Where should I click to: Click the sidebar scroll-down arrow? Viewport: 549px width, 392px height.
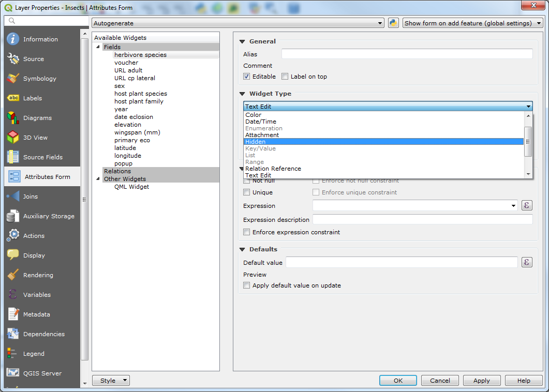(x=84, y=384)
